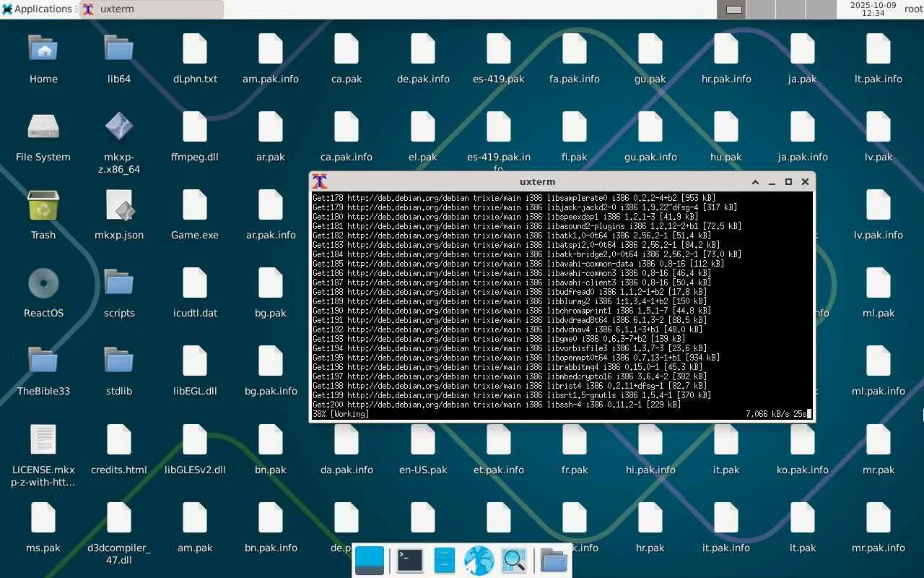This screenshot has width=924, height=578.
Task: Select the lt.pak.info file icon
Action: [x=879, y=49]
